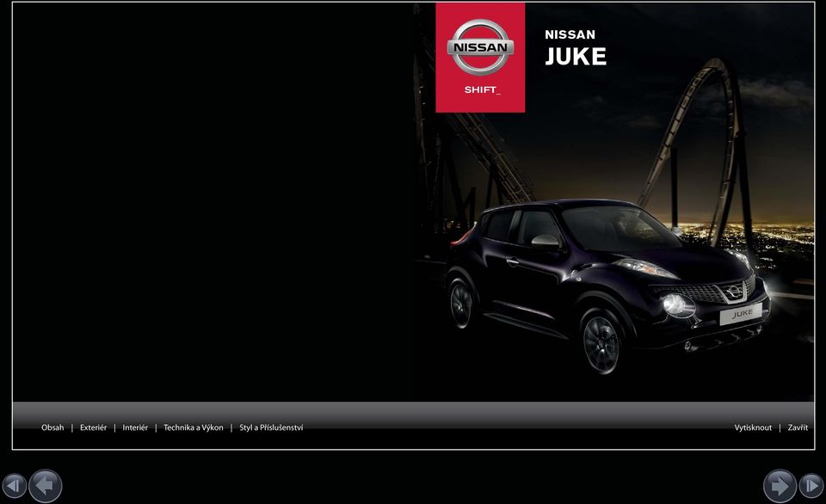Select Technika a Výkon menu item
826x504 pixels.
tap(194, 427)
